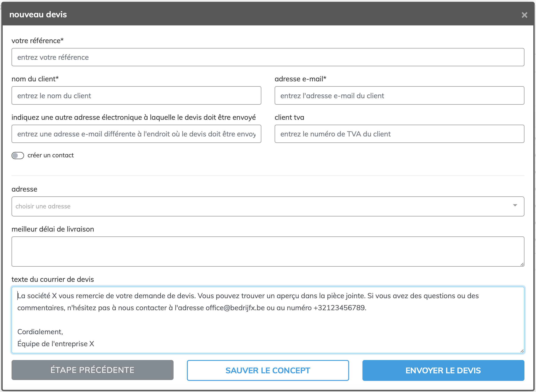The image size is (536, 392).
Task: Click the ÉTAPE PRÉCÉDENTE button
Action: [92, 370]
